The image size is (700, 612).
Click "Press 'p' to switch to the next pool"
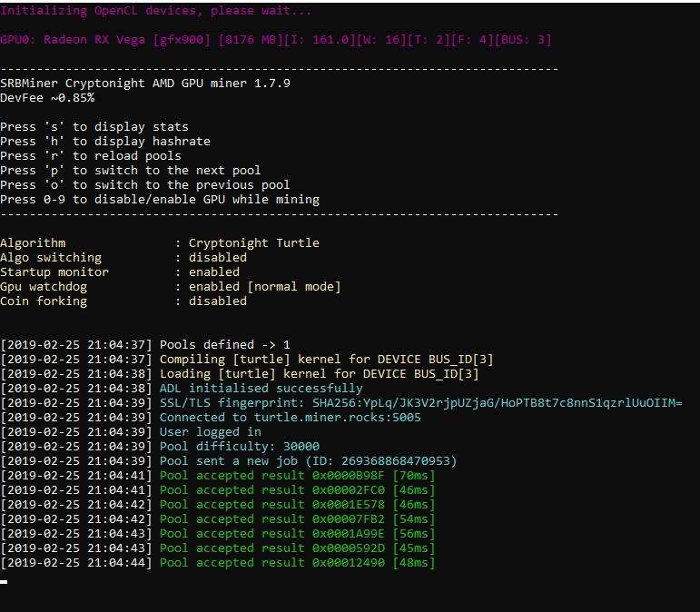131,171
